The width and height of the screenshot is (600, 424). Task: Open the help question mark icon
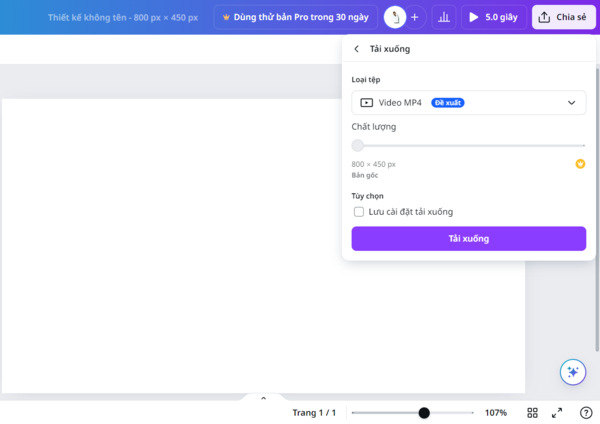(x=586, y=413)
